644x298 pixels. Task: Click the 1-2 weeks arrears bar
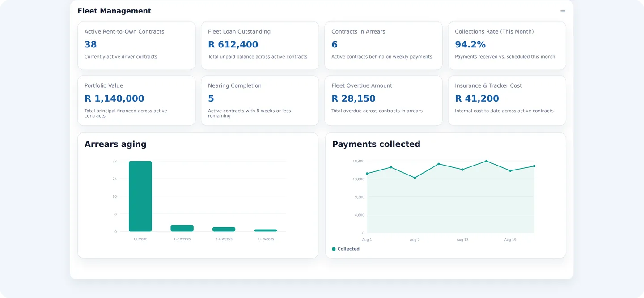182,228
